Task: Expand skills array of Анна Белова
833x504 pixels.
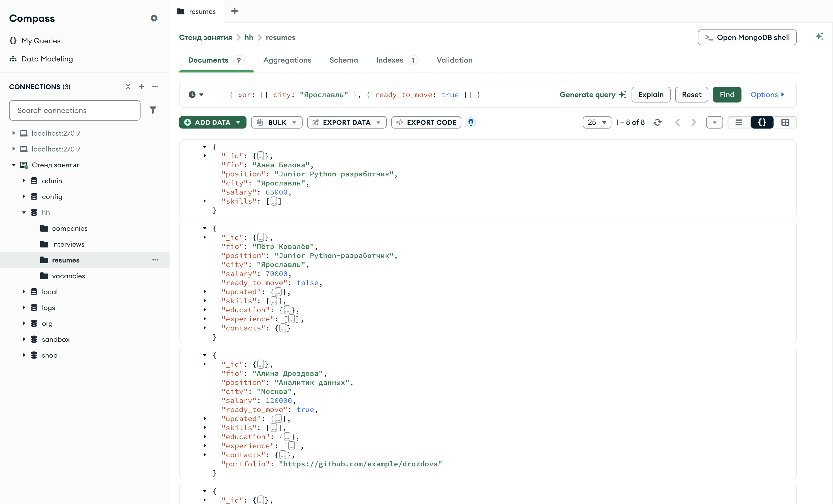Action: click(x=205, y=201)
